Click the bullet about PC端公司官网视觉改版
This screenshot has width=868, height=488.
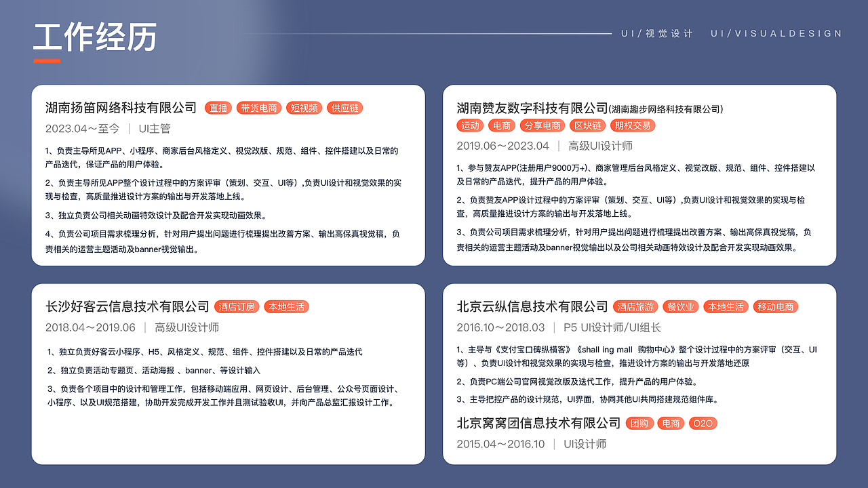[x=578, y=382]
